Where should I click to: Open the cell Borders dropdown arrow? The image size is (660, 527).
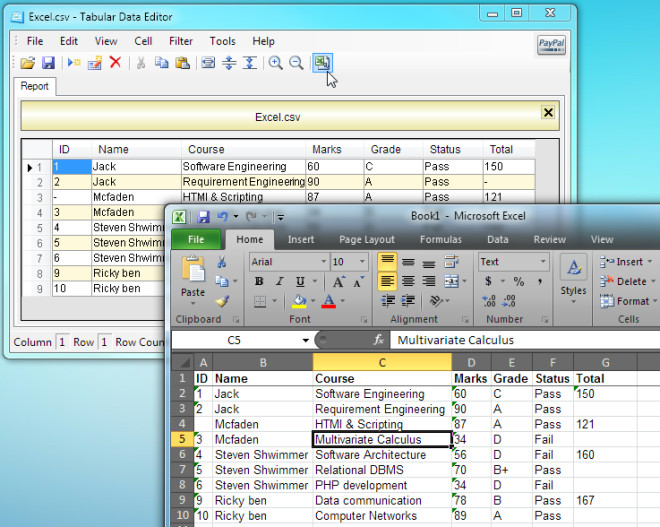click(274, 301)
